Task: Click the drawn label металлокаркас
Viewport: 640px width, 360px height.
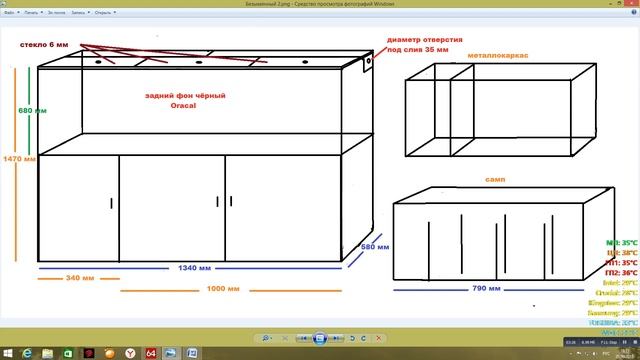Action: (x=498, y=55)
